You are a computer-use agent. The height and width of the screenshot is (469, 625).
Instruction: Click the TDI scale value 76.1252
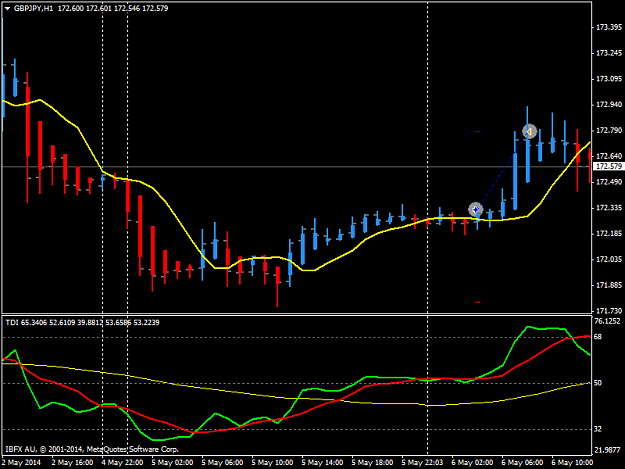pyautogui.click(x=607, y=321)
